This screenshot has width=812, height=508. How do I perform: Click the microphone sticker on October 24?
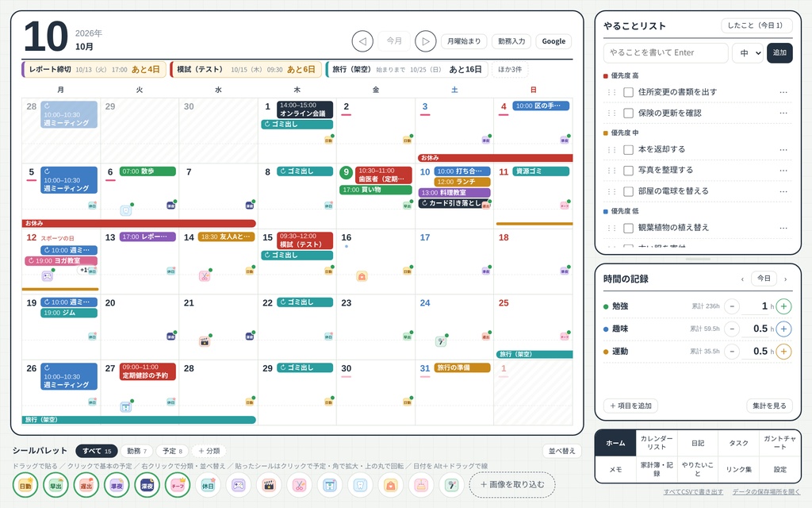click(x=441, y=341)
